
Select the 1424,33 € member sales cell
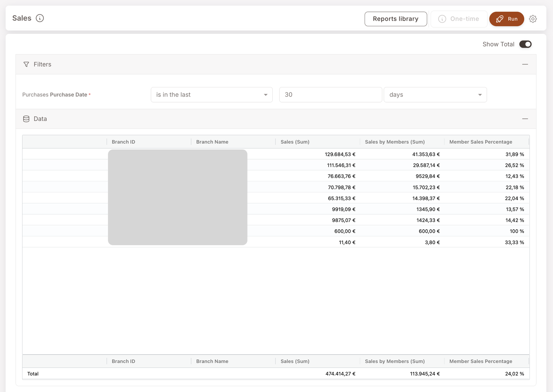pos(402,220)
